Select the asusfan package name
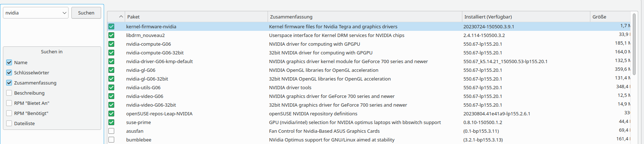 click(x=135, y=131)
